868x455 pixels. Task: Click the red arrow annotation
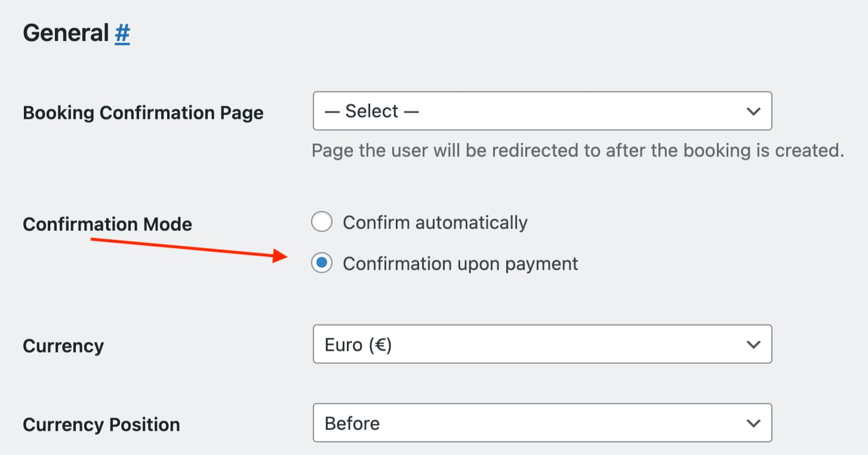[x=190, y=248]
